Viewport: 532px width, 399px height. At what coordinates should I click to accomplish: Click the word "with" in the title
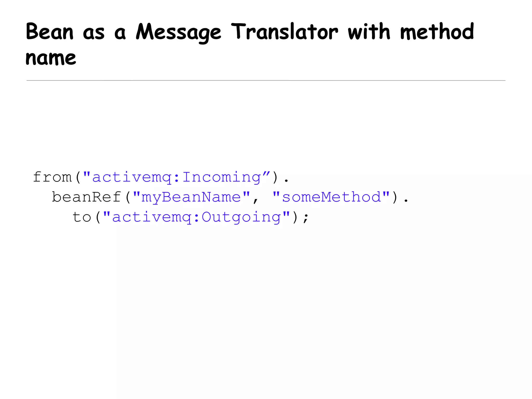coord(369,32)
